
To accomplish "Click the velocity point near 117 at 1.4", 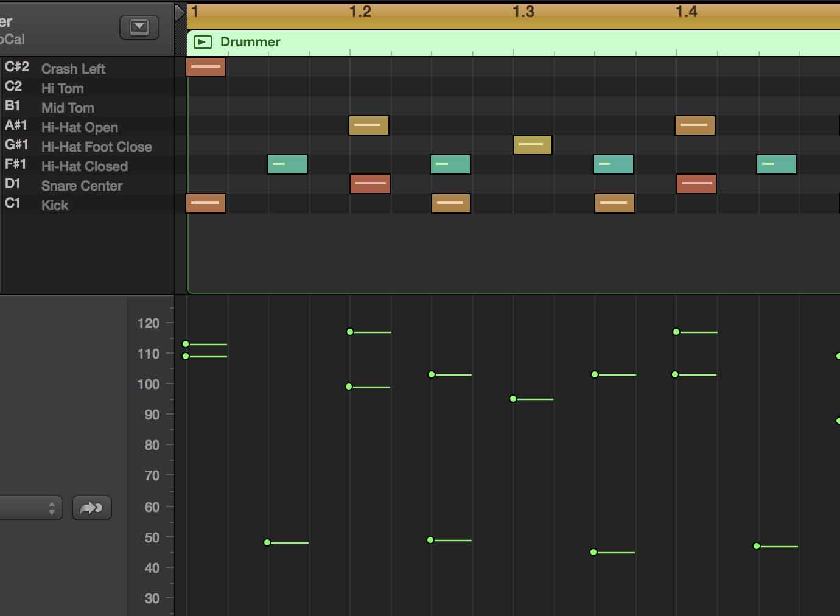I will 676,332.
